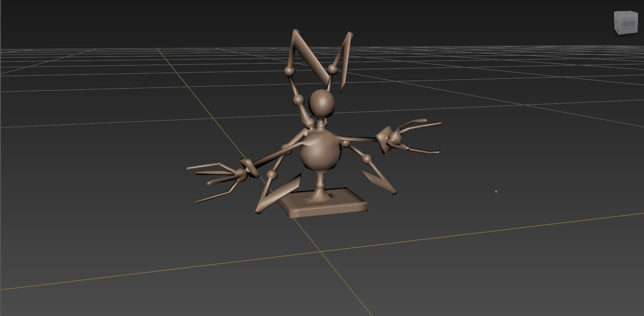Click the ViewCube's left side face
This screenshot has height=316, width=644.
(x=616, y=22)
